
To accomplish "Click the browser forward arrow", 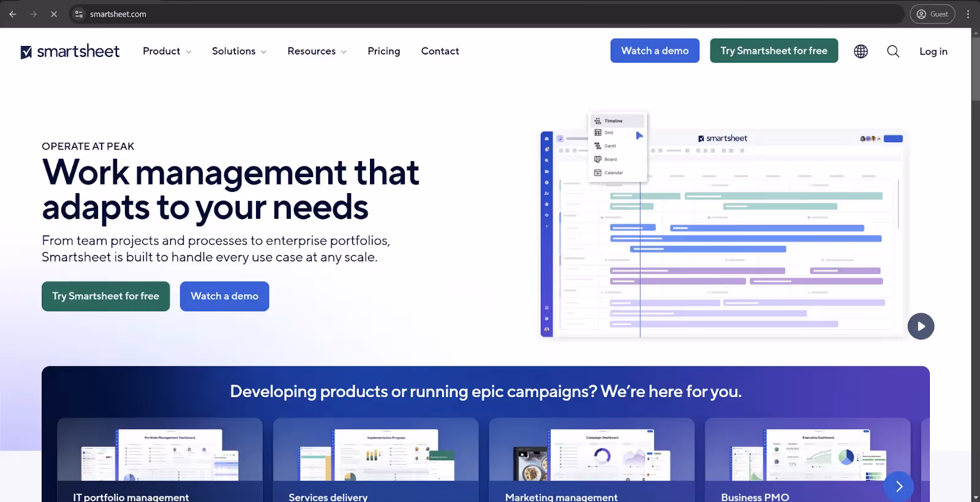I will [x=33, y=14].
